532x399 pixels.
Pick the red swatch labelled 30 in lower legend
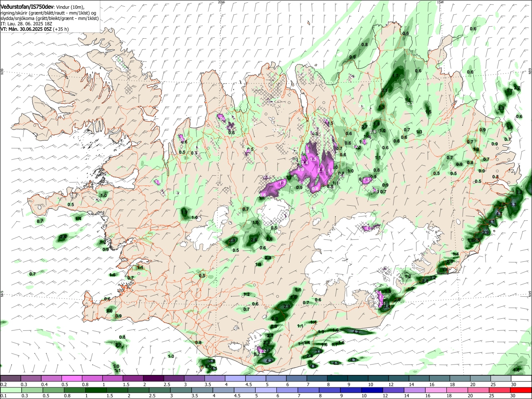521,390
